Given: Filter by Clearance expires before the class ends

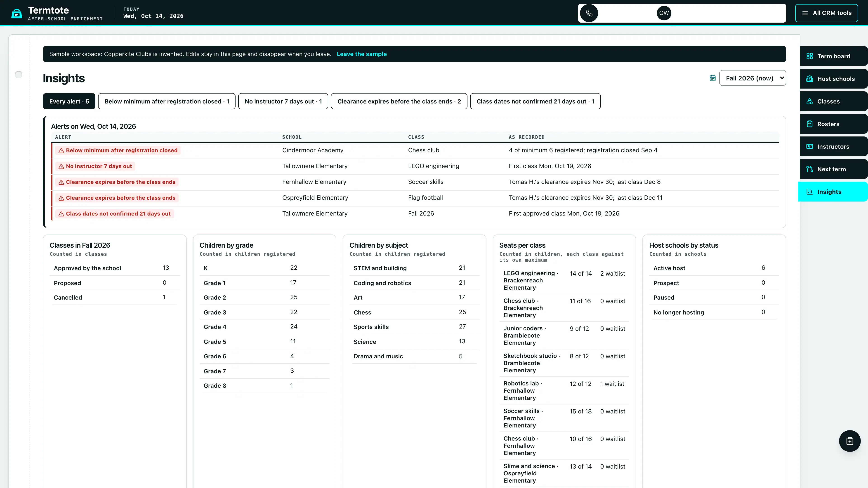Looking at the screenshot, I should [399, 101].
